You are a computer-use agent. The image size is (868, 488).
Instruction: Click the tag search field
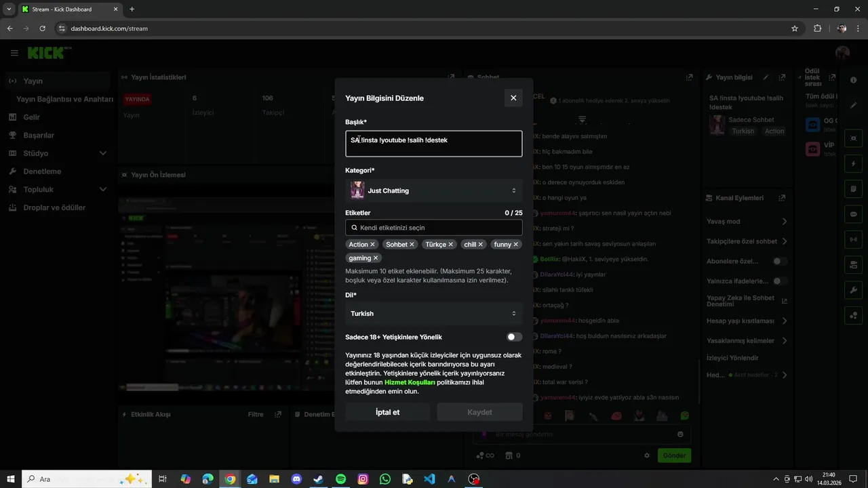coord(434,228)
